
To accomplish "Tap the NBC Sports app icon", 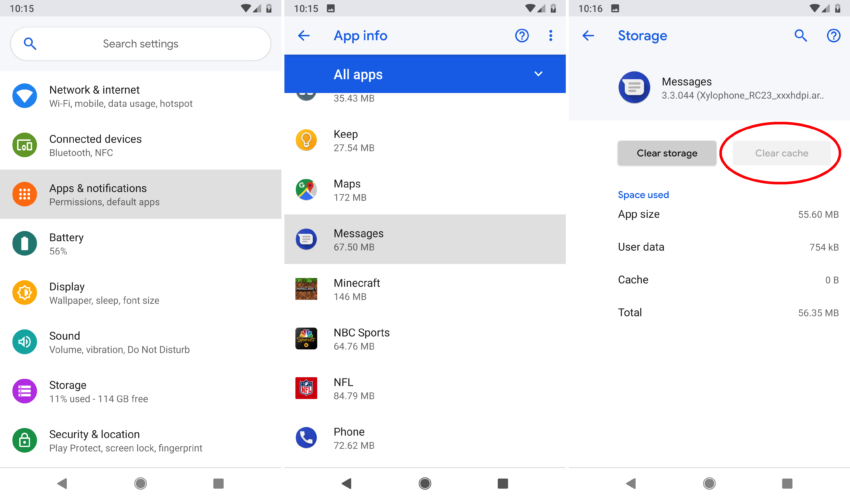I will 306,338.
